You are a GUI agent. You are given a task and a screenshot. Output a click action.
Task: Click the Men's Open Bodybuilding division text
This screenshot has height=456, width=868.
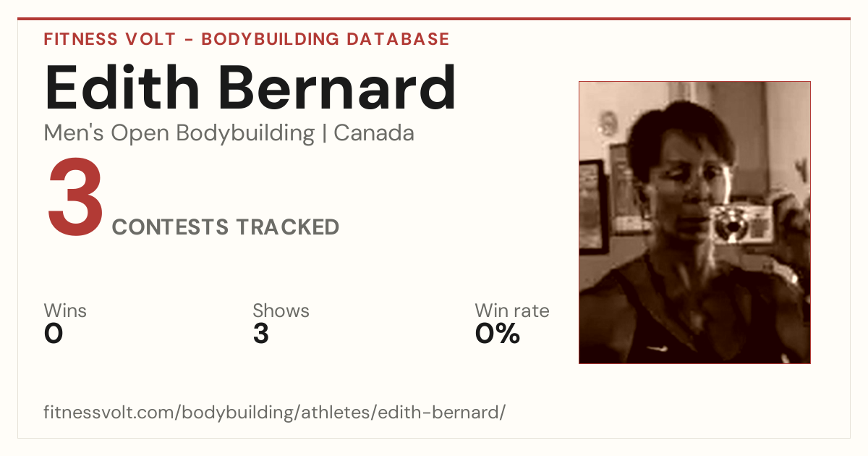[179, 134]
